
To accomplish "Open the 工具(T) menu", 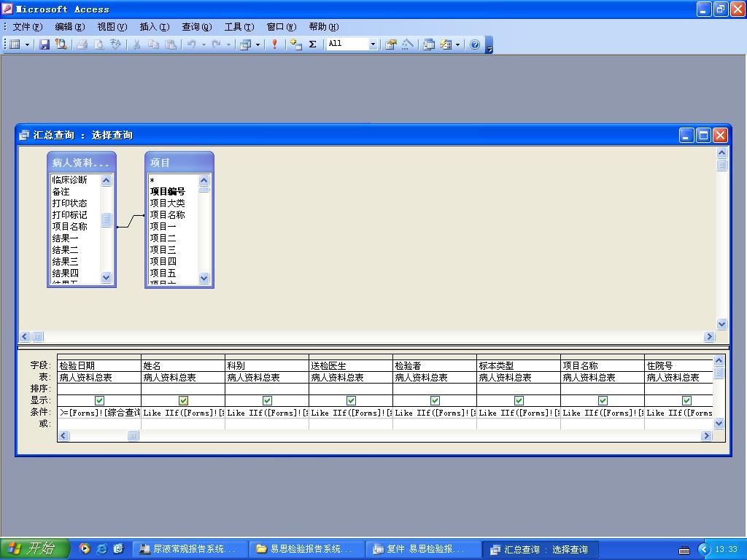I will pos(239,27).
